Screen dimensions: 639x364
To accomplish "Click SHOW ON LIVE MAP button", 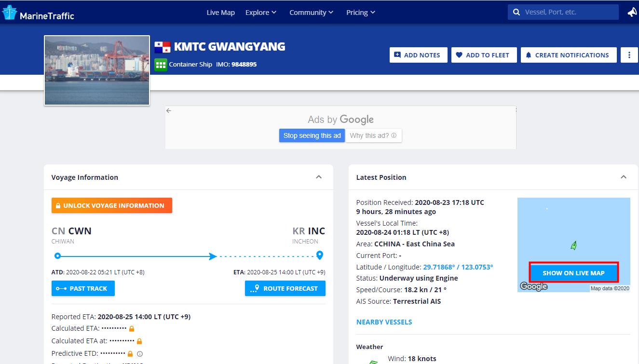I will 573,273.
